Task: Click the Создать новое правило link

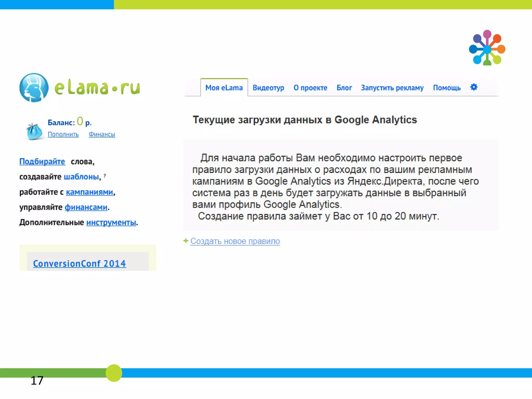Action: tap(235, 241)
